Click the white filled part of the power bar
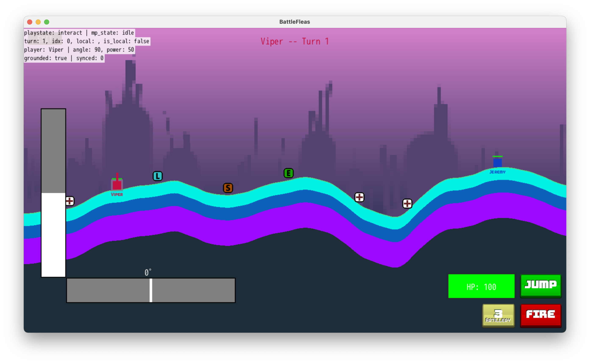 pyautogui.click(x=53, y=235)
